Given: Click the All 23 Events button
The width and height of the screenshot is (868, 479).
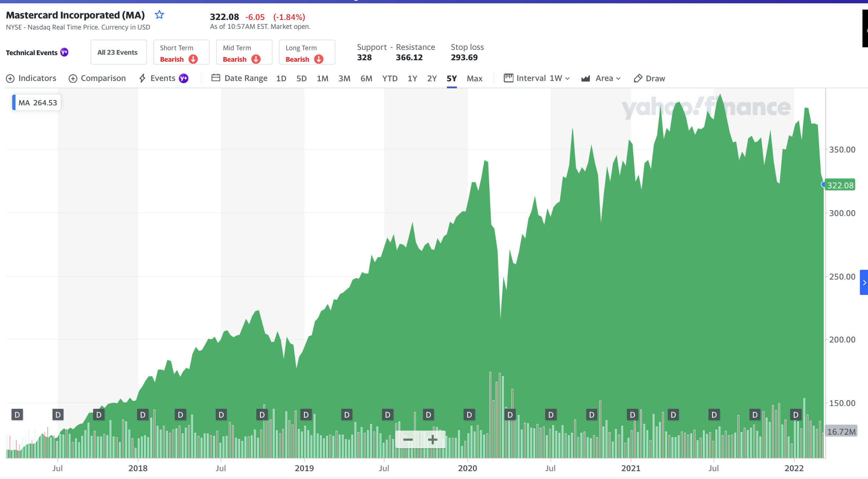Looking at the screenshot, I should (118, 52).
